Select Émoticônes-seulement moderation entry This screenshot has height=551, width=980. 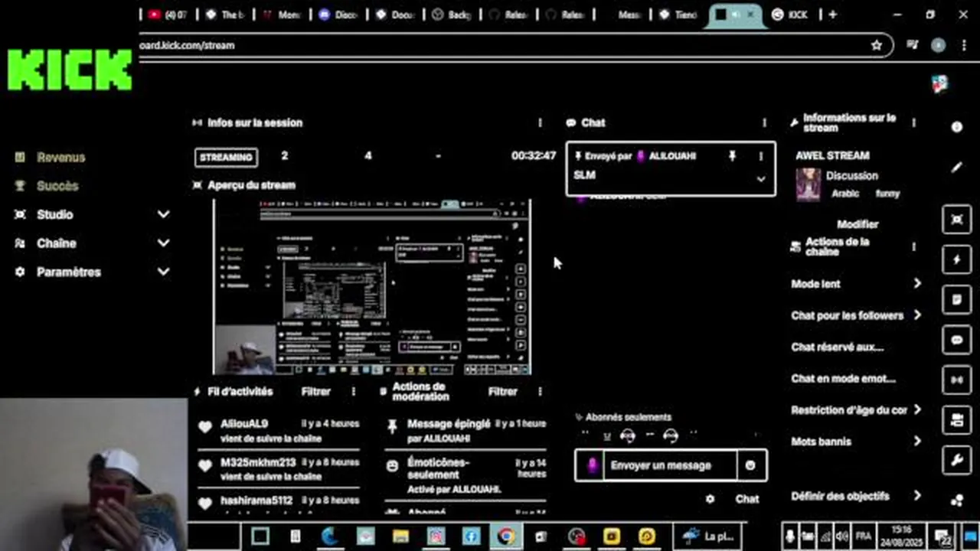(465, 475)
